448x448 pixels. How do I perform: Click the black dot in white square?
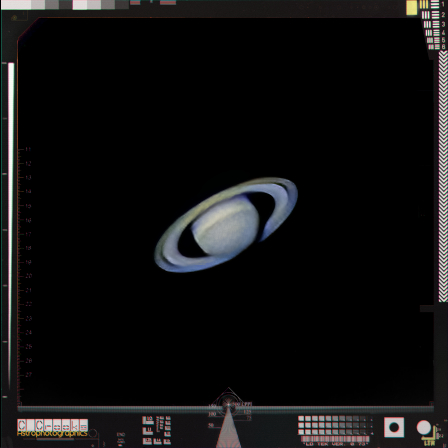coord(394,427)
